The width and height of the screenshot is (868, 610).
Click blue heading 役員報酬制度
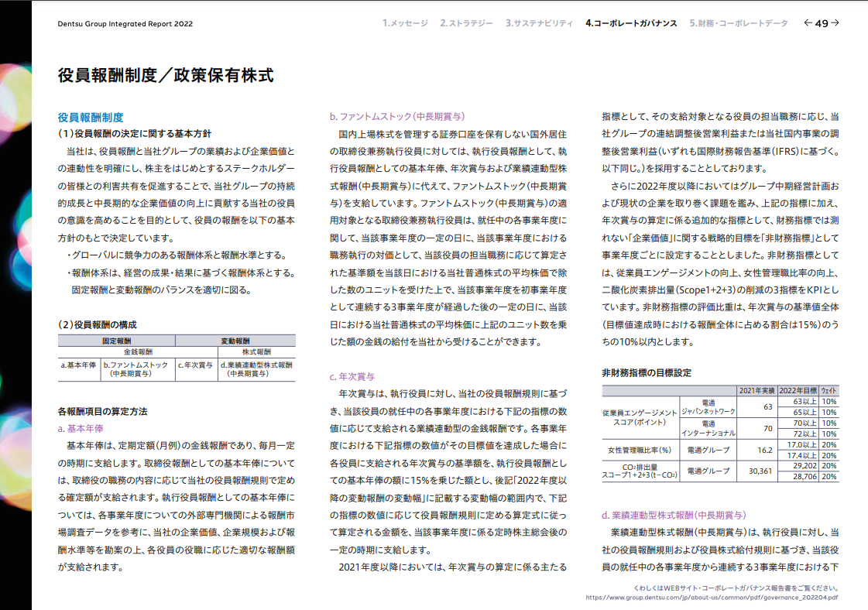click(91, 118)
